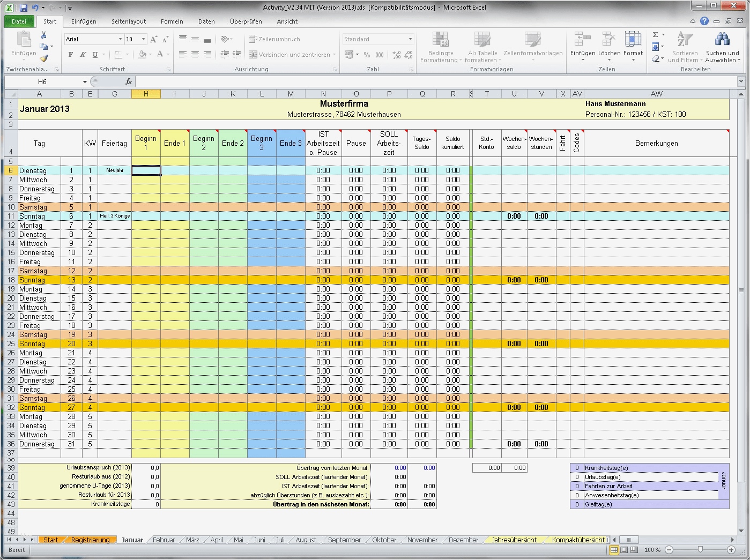The height and width of the screenshot is (560, 750).
Task: Open the Februar worksheet tab
Action: click(163, 540)
